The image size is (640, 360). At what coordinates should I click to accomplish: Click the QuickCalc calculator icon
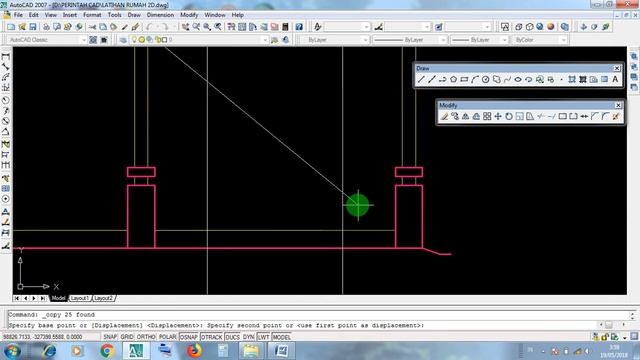[285, 27]
